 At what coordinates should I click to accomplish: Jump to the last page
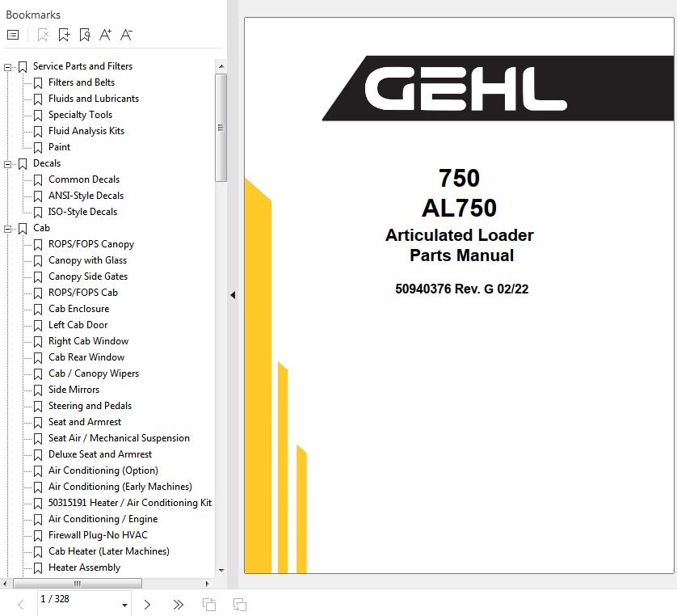[178, 605]
